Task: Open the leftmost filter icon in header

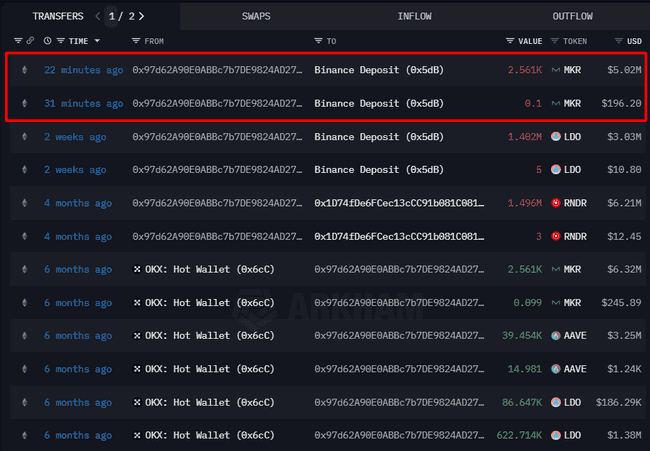Action: coord(18,41)
